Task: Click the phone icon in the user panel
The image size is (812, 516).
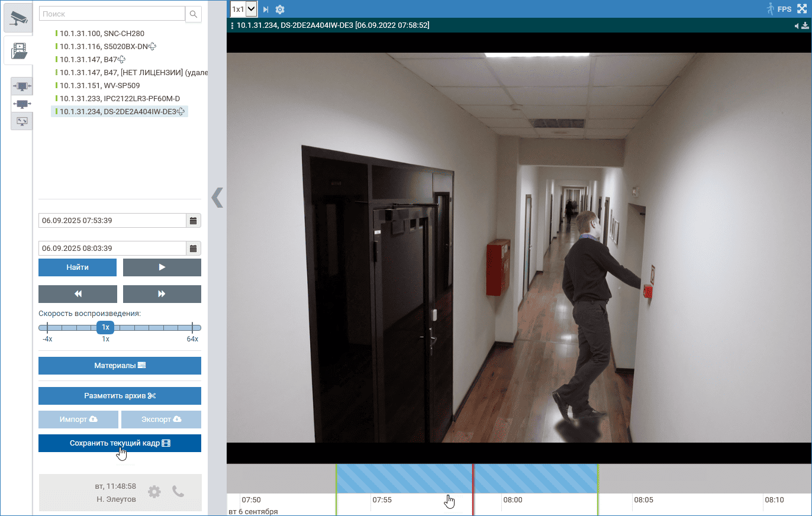Action: [x=178, y=491]
